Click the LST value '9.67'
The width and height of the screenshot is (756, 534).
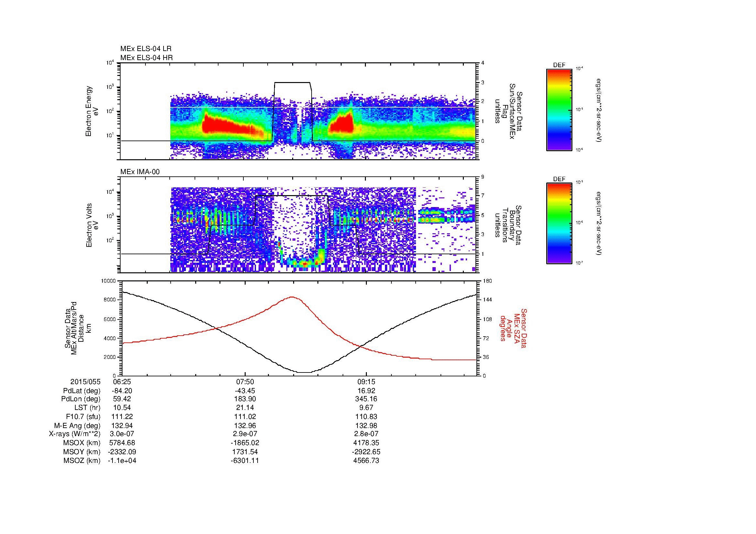tap(366, 408)
